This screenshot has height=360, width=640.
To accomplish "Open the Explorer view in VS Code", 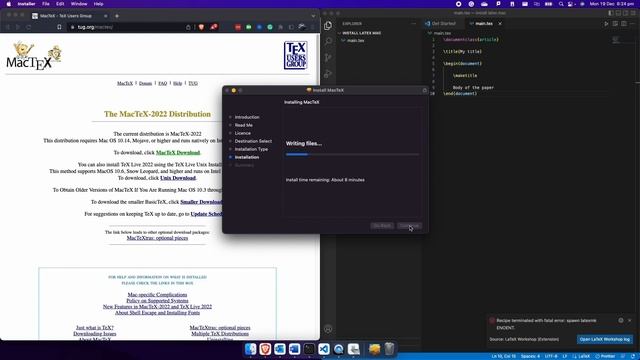I will point(328,26).
